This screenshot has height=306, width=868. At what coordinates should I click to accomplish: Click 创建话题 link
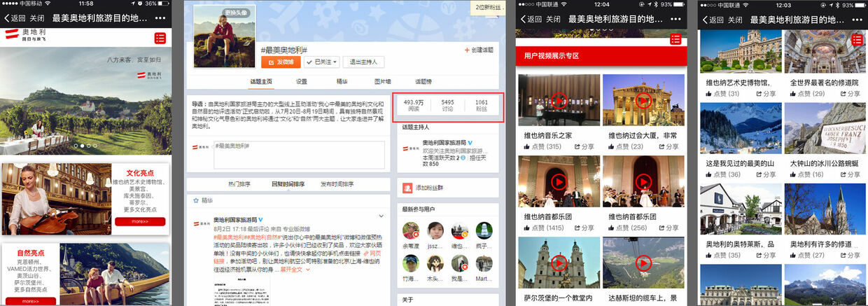pyautogui.click(x=479, y=50)
